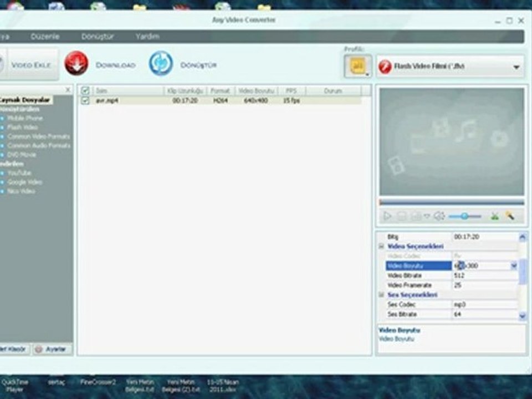Click the video preview area
This screenshot has height=399, width=532.
click(x=452, y=141)
